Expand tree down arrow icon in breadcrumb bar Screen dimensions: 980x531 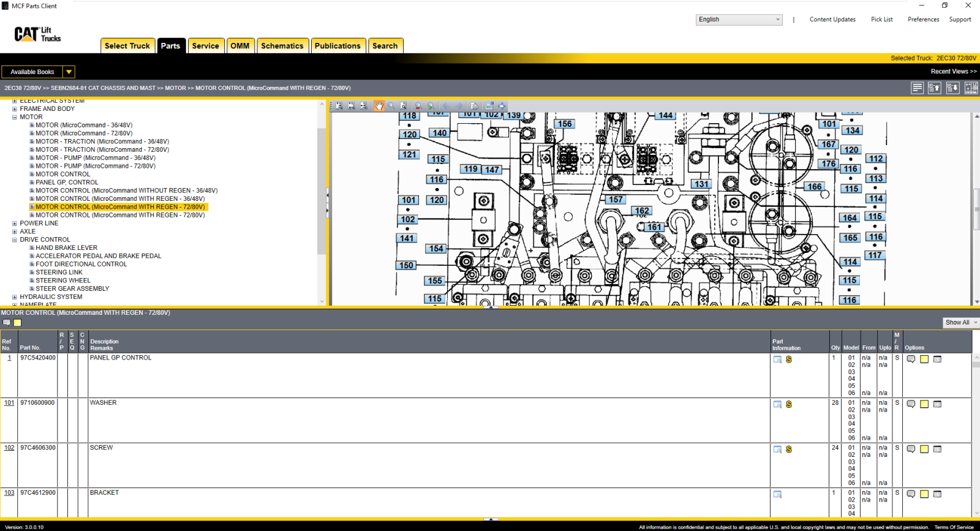(952, 88)
